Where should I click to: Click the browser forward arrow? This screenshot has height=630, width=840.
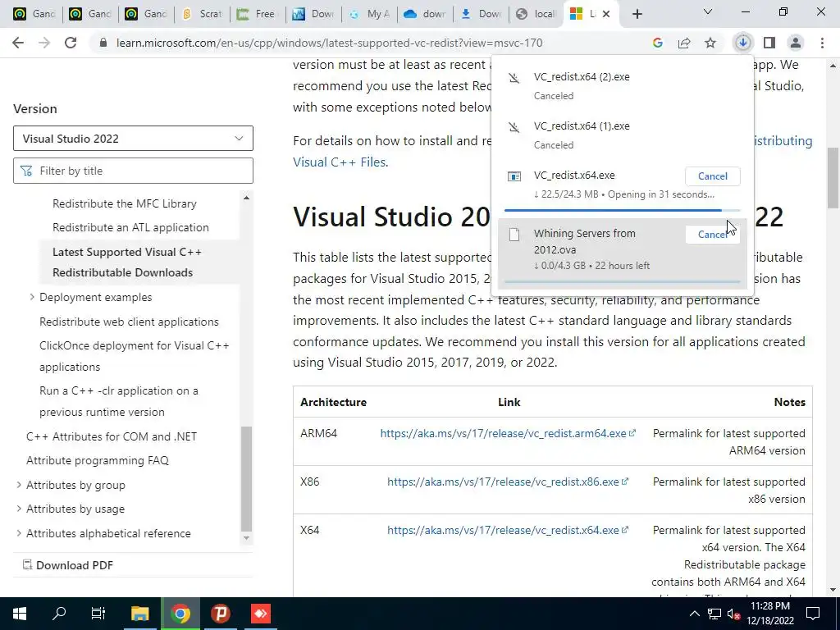(44, 43)
